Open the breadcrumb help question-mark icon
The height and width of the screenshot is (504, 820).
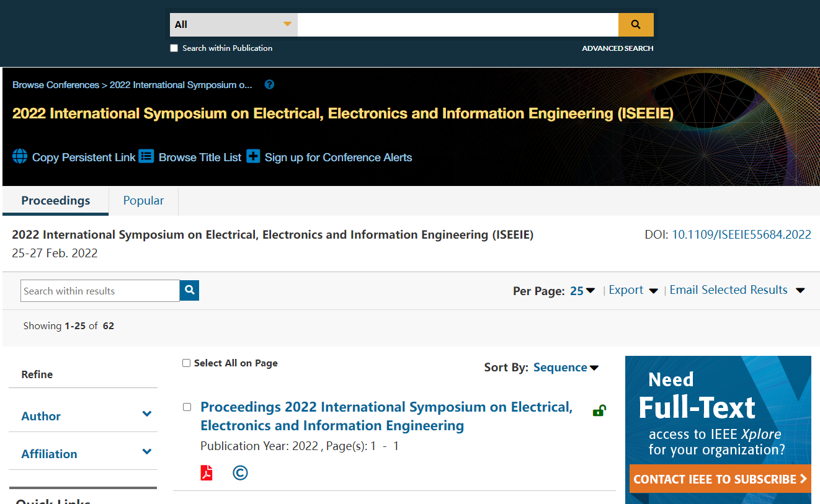tap(269, 85)
